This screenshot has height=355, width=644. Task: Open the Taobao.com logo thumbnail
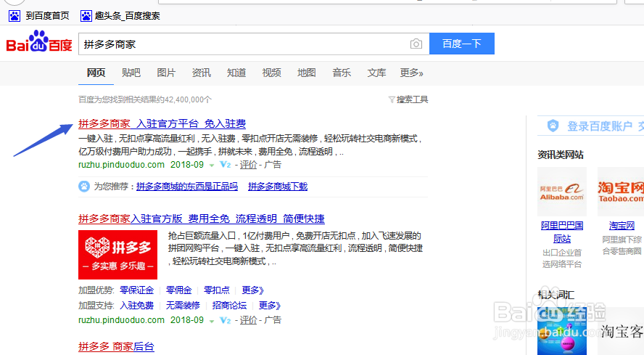621,192
